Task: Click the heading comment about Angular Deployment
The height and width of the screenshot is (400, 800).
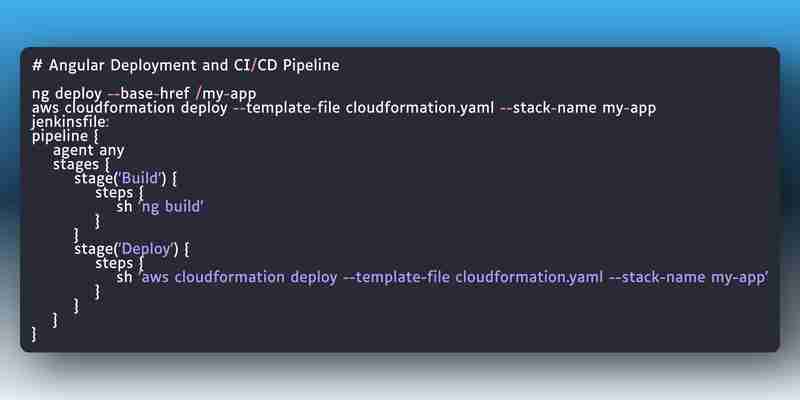Action: pyautogui.click(x=186, y=66)
